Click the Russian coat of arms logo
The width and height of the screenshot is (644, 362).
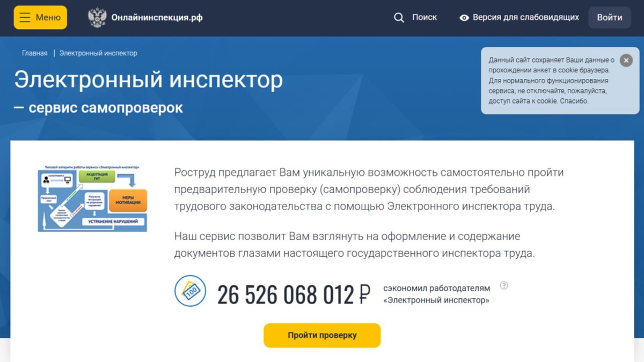(97, 18)
